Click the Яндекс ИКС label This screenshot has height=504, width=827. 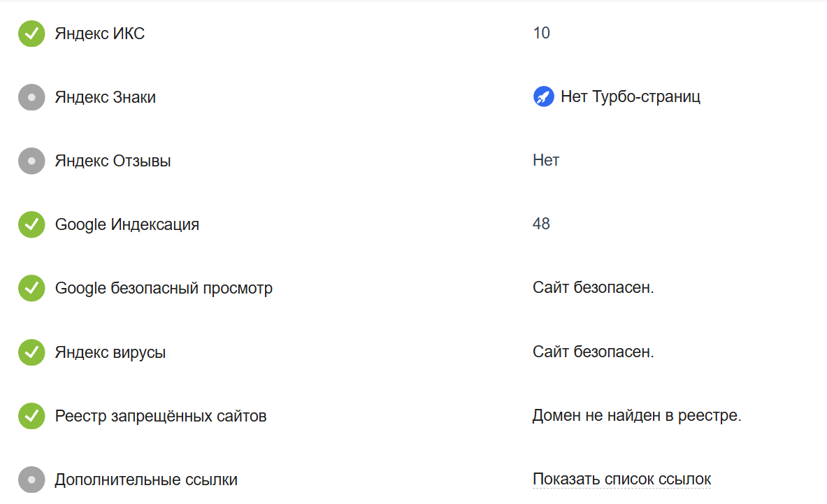pos(100,34)
